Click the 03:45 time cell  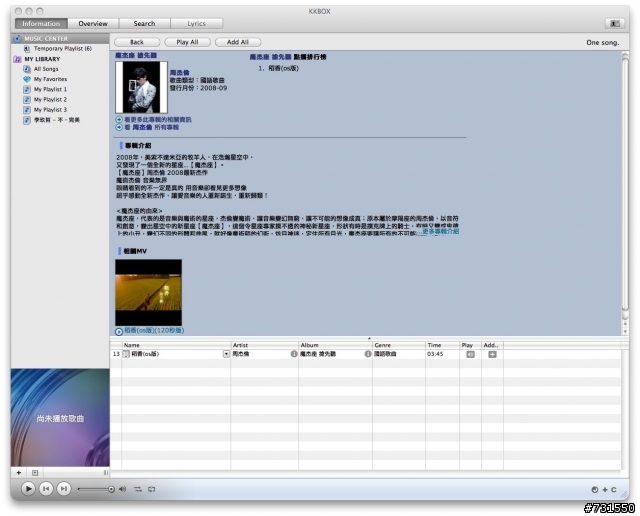tap(435, 354)
